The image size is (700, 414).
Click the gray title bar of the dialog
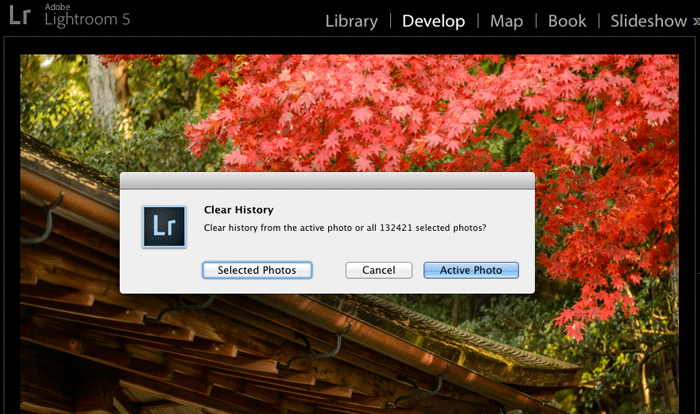(x=327, y=181)
